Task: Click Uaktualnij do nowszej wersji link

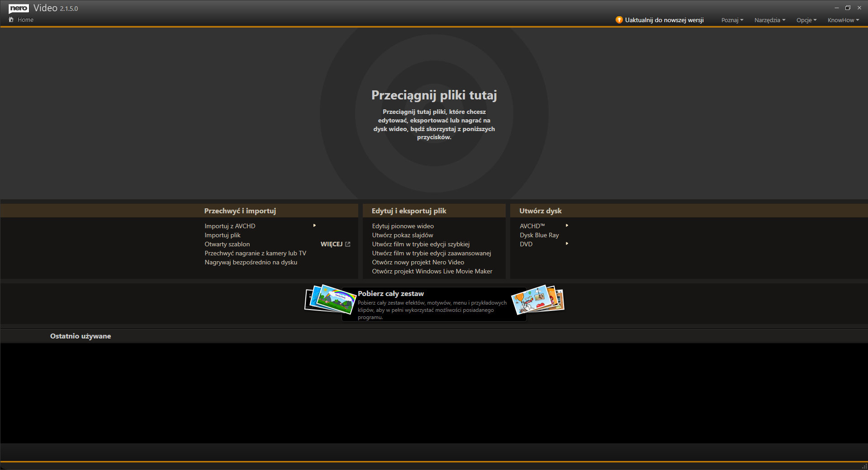Action: (664, 20)
